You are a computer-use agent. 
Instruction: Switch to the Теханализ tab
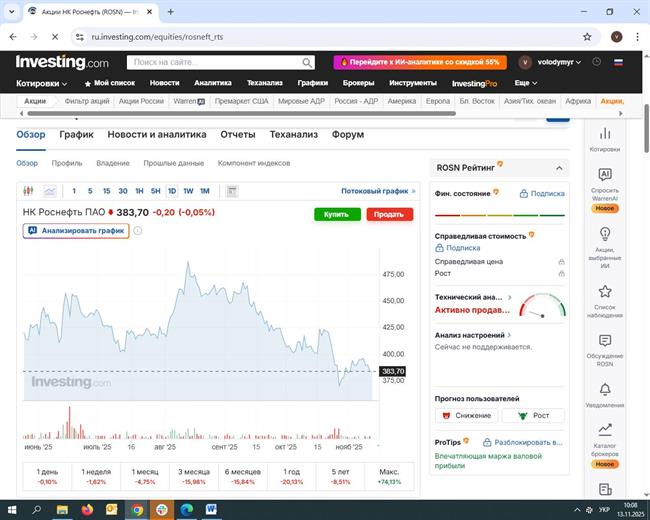tap(293, 134)
